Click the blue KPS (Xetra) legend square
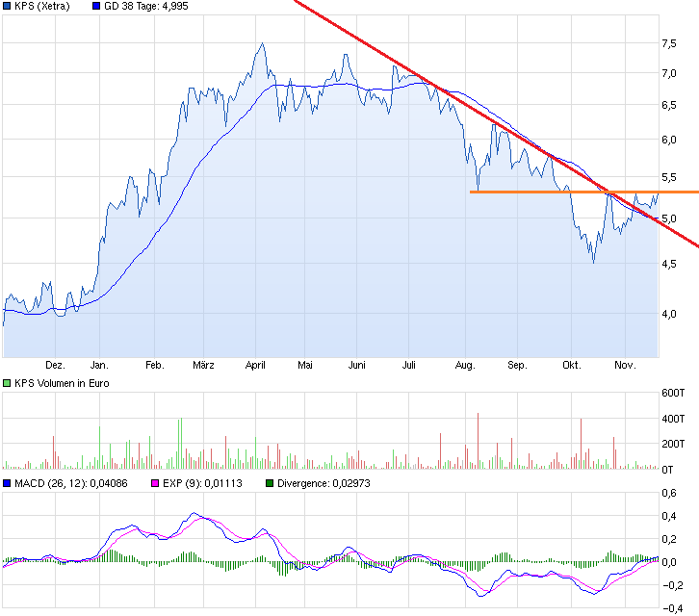Screen dimensions: 699x616 [x=8, y=7]
